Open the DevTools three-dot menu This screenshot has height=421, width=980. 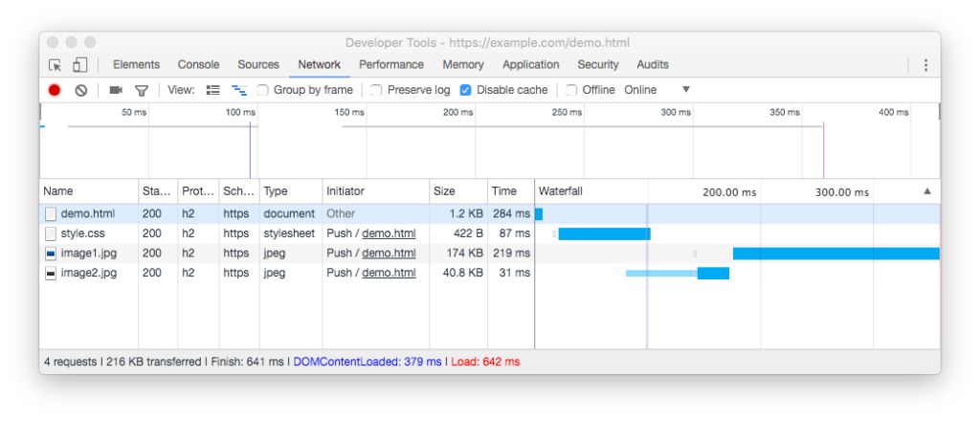tap(925, 65)
